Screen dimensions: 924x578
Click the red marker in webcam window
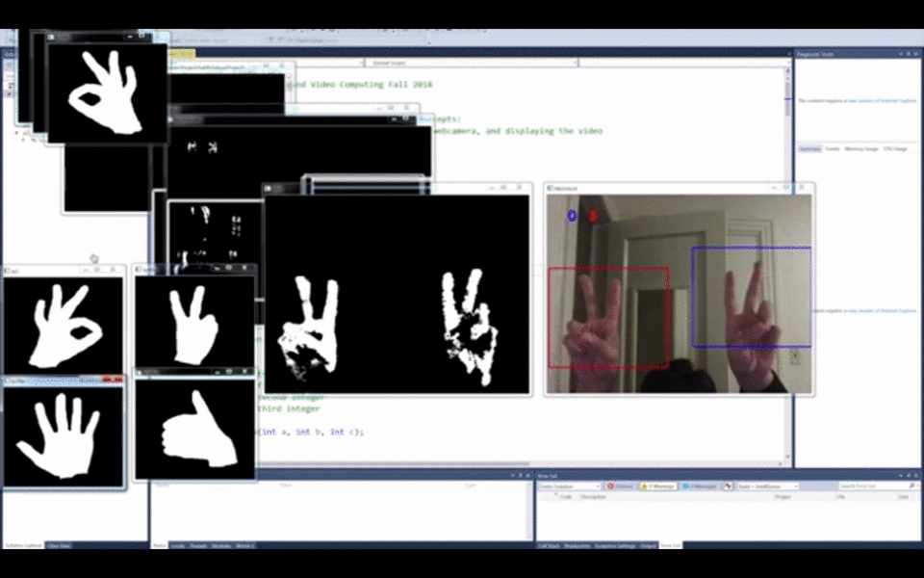593,216
